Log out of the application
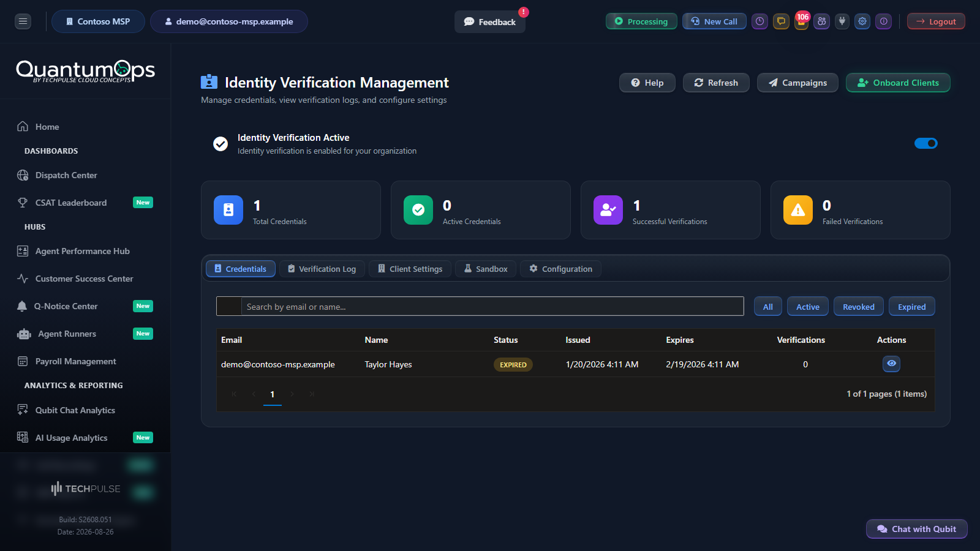This screenshot has height=551, width=980. point(936,21)
